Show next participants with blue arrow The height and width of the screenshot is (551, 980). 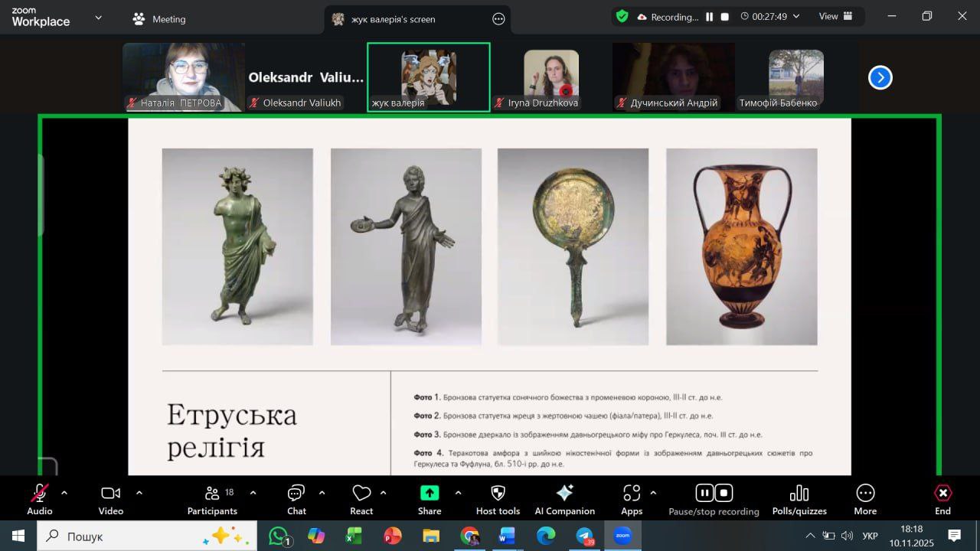pyautogui.click(x=880, y=77)
